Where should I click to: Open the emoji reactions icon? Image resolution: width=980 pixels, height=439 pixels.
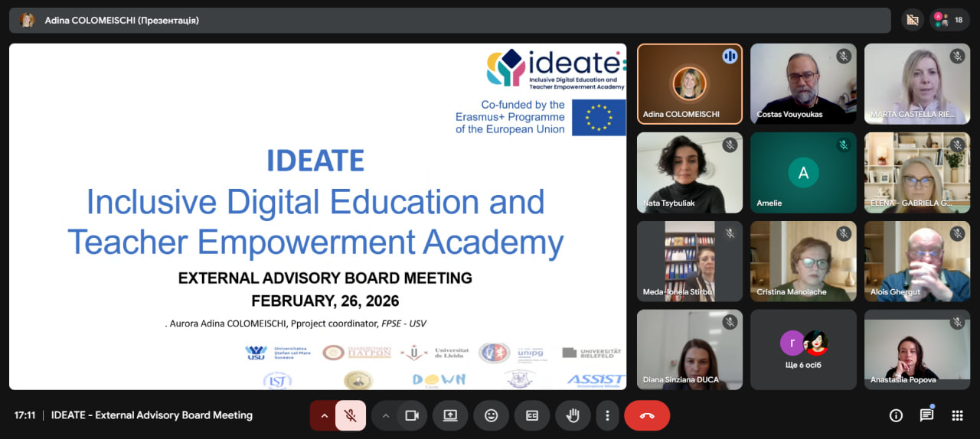click(491, 415)
